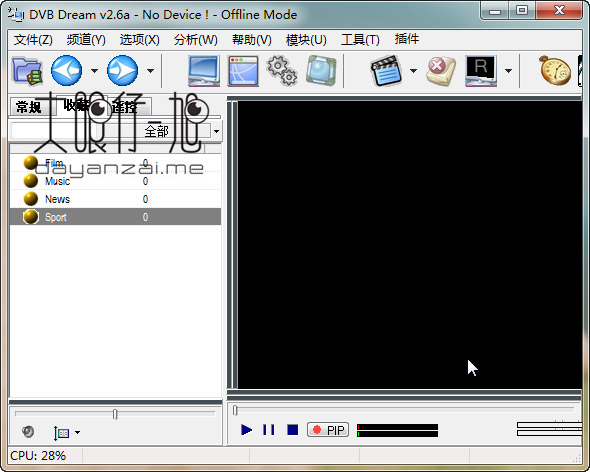Click the red X delete icon

pos(441,70)
